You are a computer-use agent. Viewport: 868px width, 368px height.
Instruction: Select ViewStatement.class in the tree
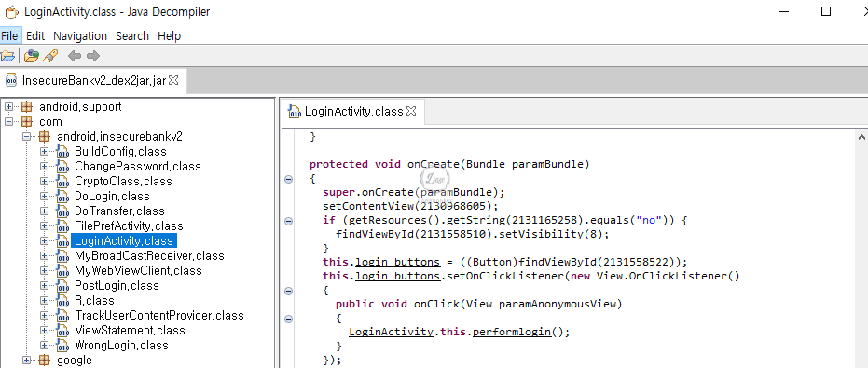130,331
